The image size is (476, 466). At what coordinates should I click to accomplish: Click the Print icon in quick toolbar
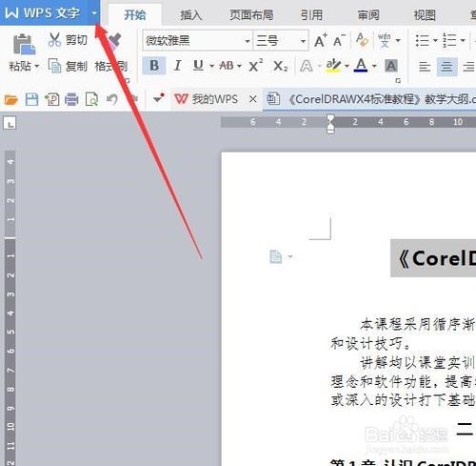click(71, 100)
